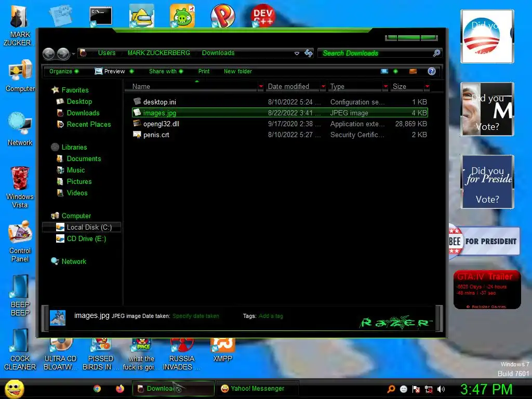Image resolution: width=532 pixels, height=399 pixels.
Task: Click the volume speaker tray icon
Action: [441, 389]
